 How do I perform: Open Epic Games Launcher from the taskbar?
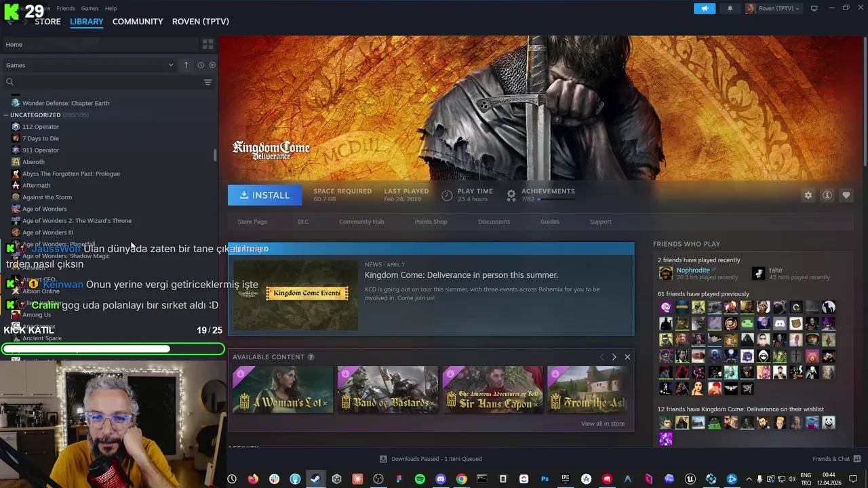(566, 479)
